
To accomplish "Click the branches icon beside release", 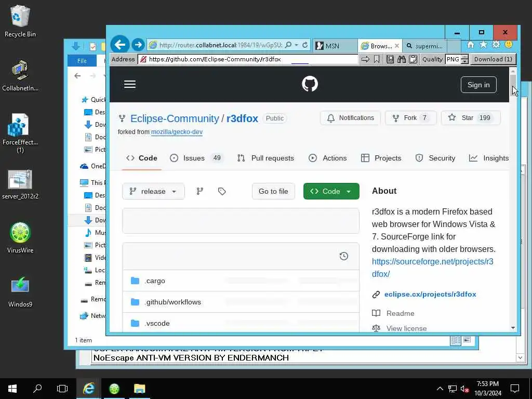I will (200, 191).
